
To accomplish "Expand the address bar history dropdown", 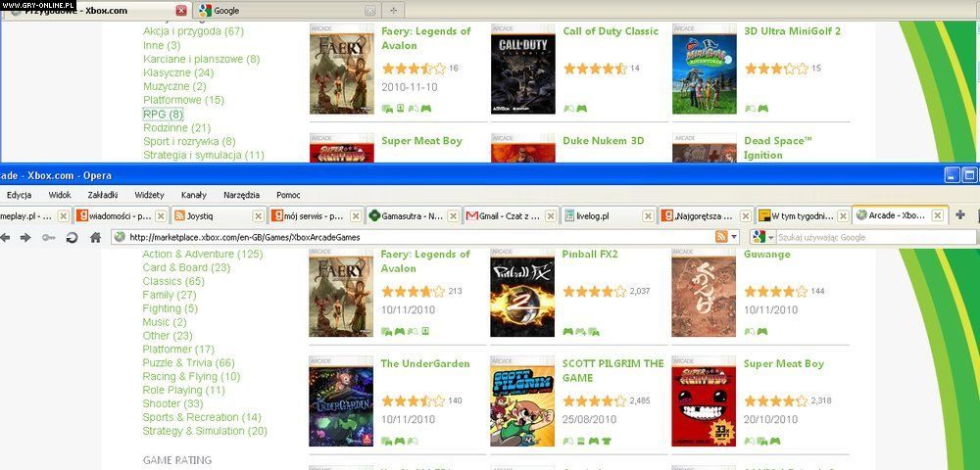I will tap(735, 237).
